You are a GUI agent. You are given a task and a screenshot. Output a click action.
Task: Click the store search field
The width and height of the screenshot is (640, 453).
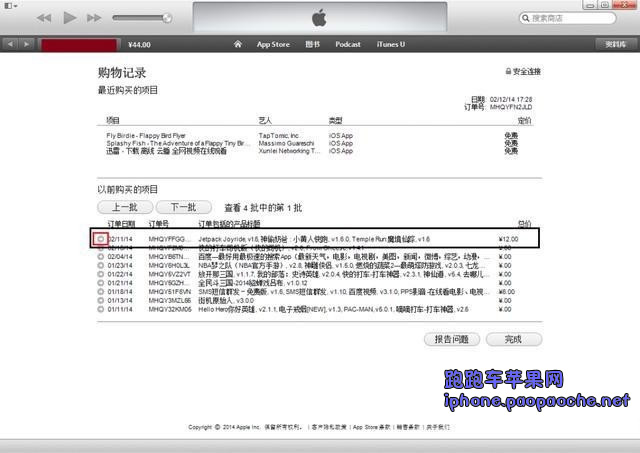click(568, 18)
